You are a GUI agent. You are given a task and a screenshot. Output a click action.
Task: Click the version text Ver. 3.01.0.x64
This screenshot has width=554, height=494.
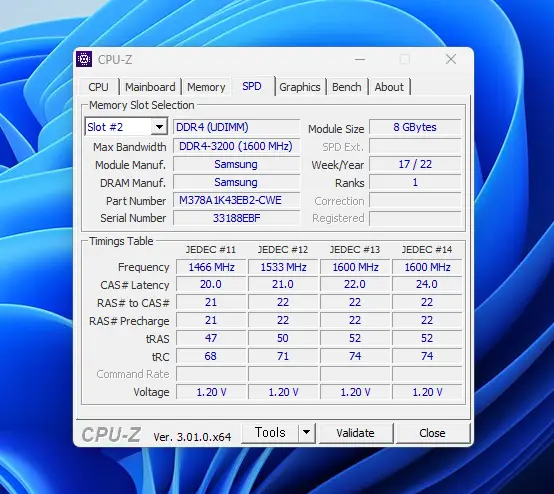tap(192, 437)
